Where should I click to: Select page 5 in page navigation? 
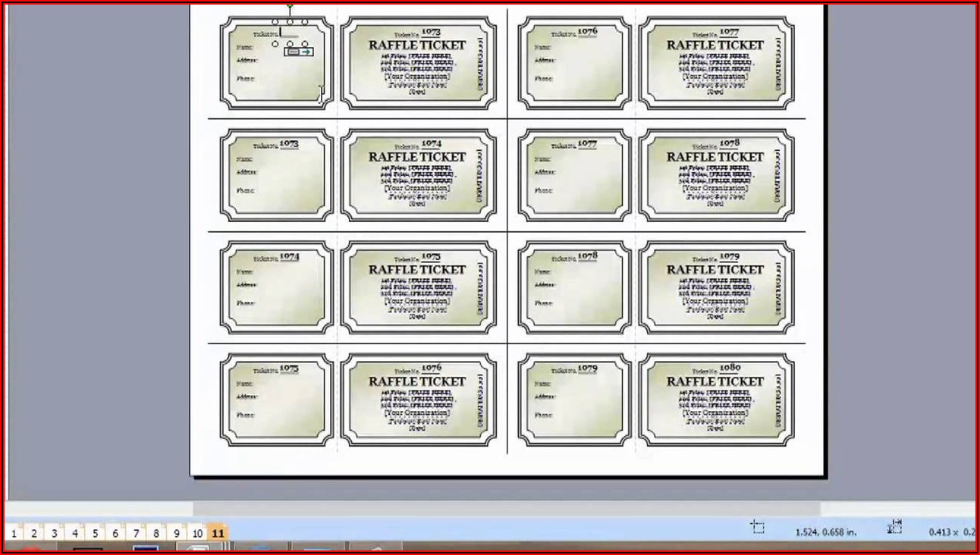click(95, 533)
